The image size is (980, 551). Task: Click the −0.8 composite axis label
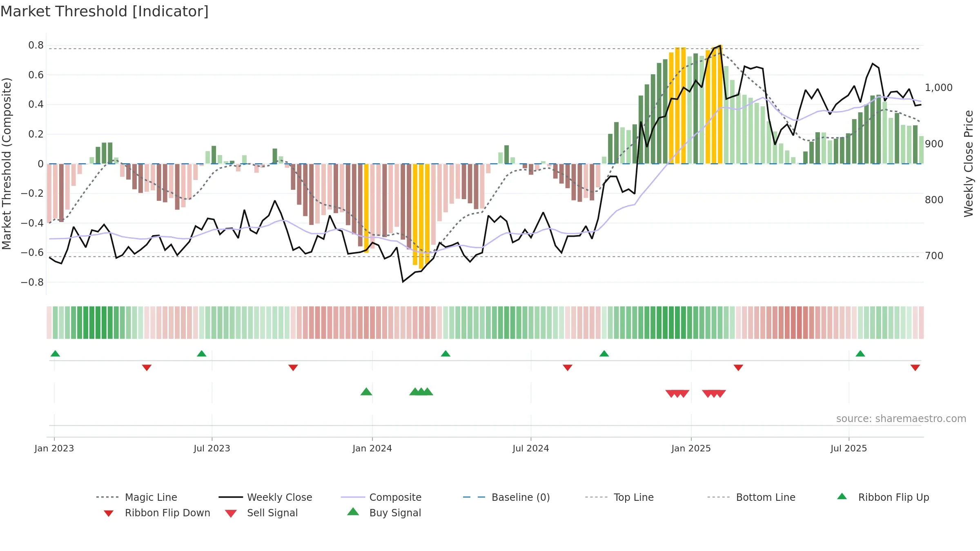coord(32,282)
